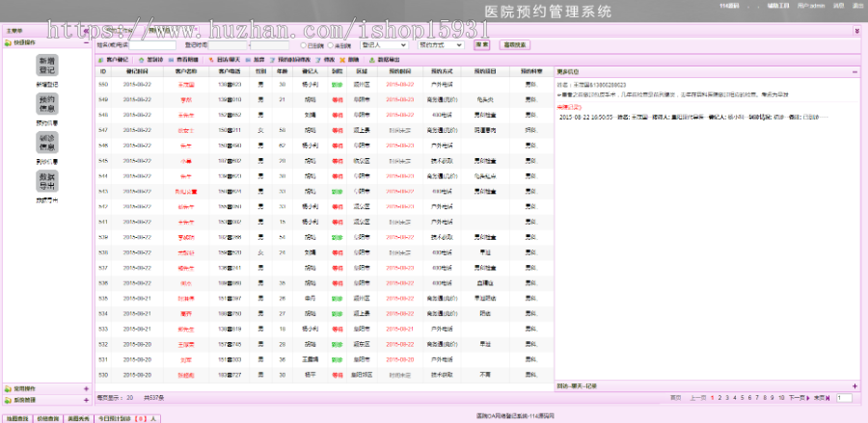The image size is (868, 423).
Task: Sort by the 预约方式 column header
Action: pyautogui.click(x=442, y=72)
